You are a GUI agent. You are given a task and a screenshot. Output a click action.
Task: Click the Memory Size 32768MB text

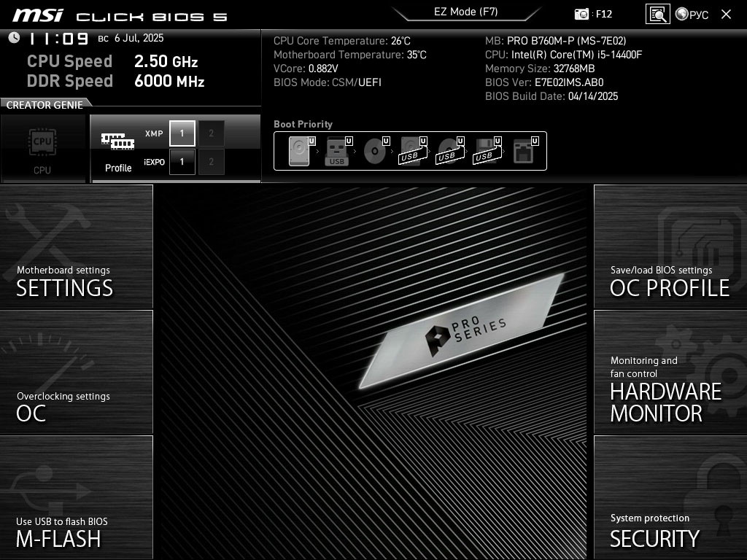540,69
